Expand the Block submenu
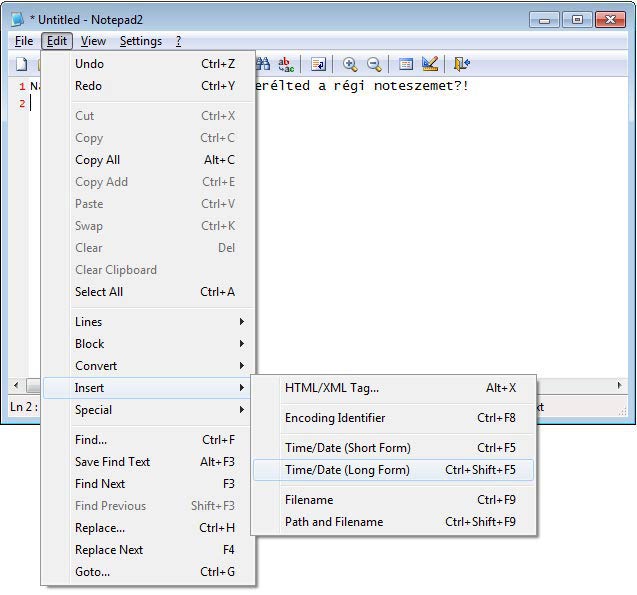 click(x=149, y=344)
